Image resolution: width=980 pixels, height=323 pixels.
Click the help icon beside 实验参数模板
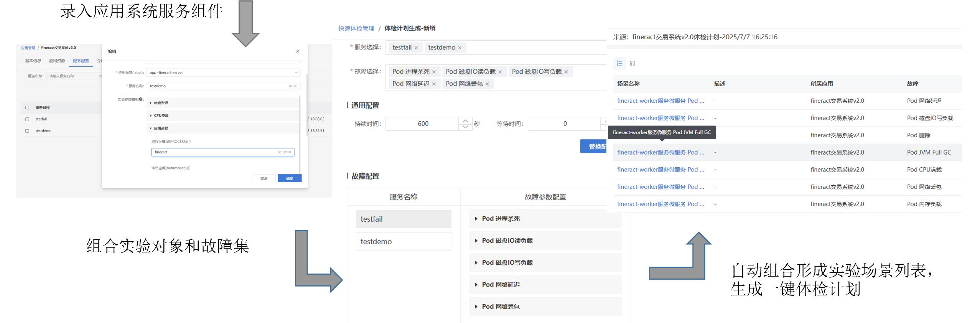point(141,99)
